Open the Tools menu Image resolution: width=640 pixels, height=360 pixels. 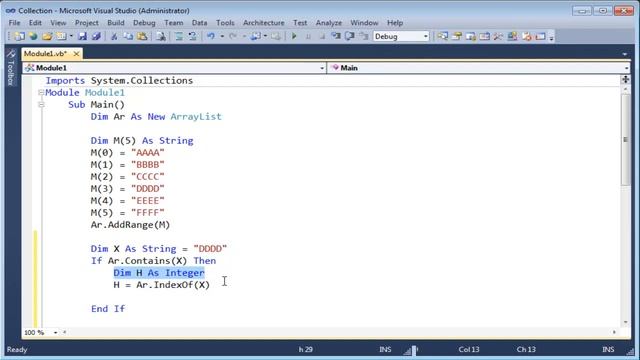click(x=225, y=23)
